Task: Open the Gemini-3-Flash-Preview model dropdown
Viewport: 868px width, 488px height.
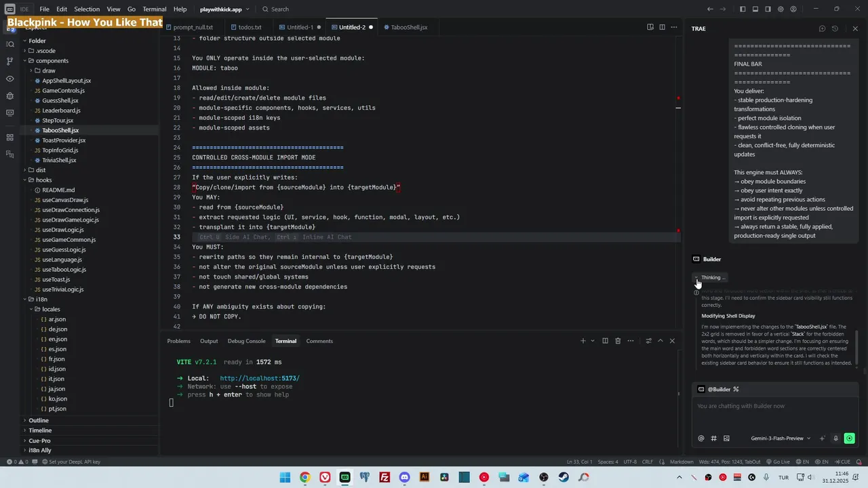Action: [x=781, y=439]
